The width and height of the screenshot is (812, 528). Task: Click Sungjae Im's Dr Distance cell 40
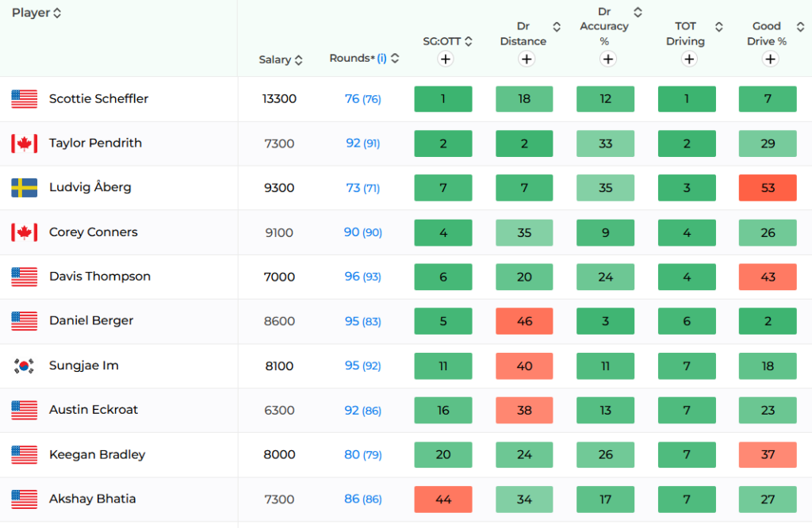click(x=524, y=366)
